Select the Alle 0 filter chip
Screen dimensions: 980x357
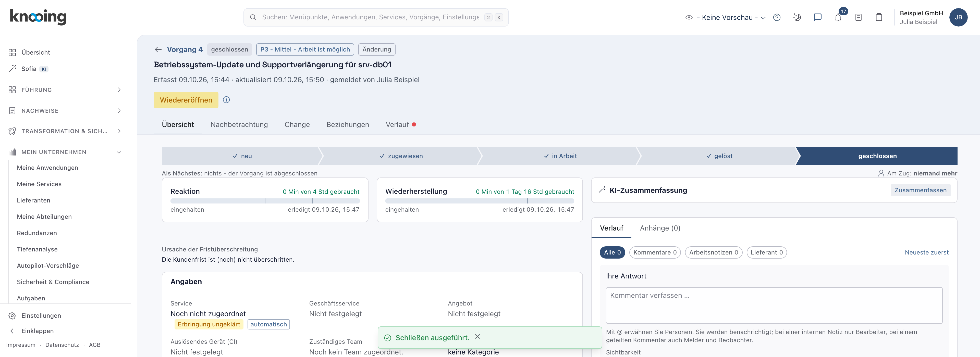pos(612,252)
